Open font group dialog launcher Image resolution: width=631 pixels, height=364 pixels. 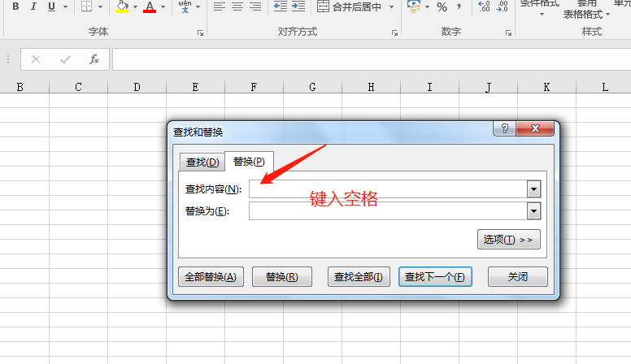click(200, 33)
